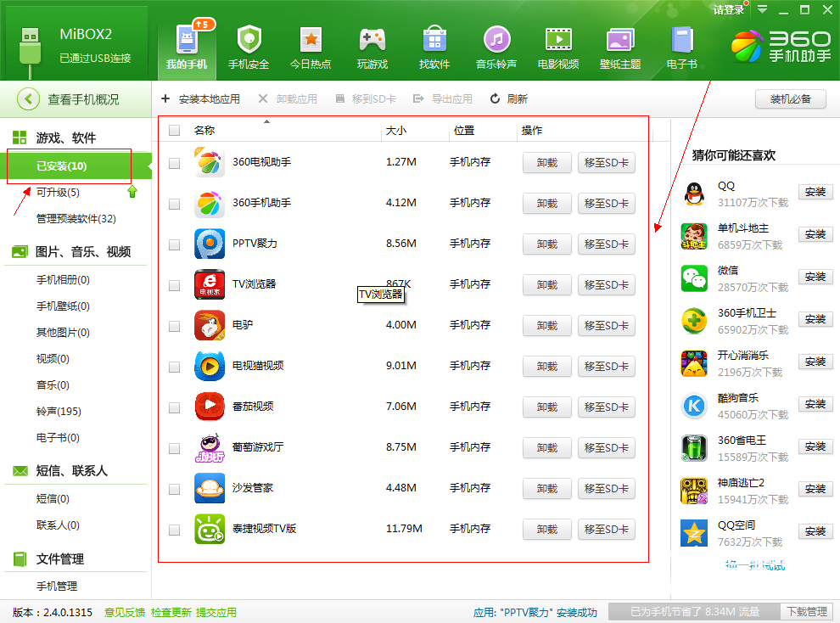Open the 音乐铃声 tab
Viewport: 840px width, 623px height.
click(496, 48)
